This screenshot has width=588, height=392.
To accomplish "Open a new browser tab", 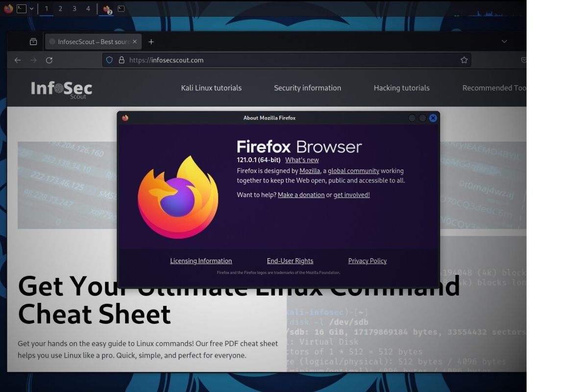I will point(151,42).
